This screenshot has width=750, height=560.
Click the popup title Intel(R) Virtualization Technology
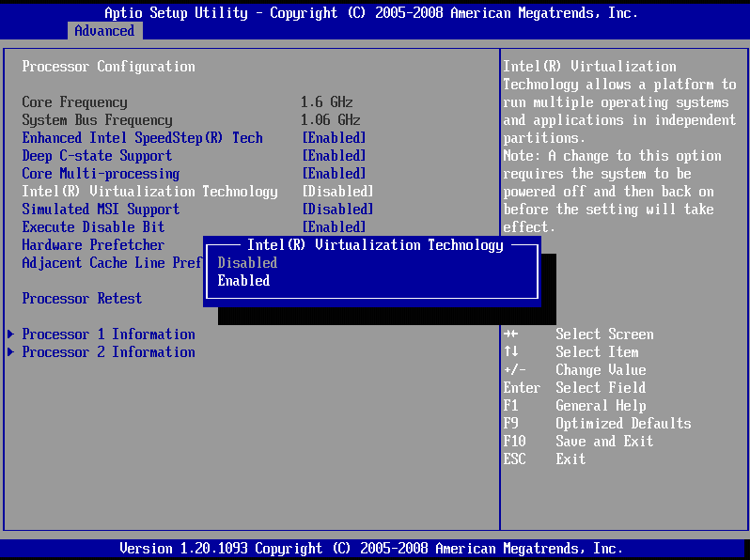pyautogui.click(x=376, y=245)
